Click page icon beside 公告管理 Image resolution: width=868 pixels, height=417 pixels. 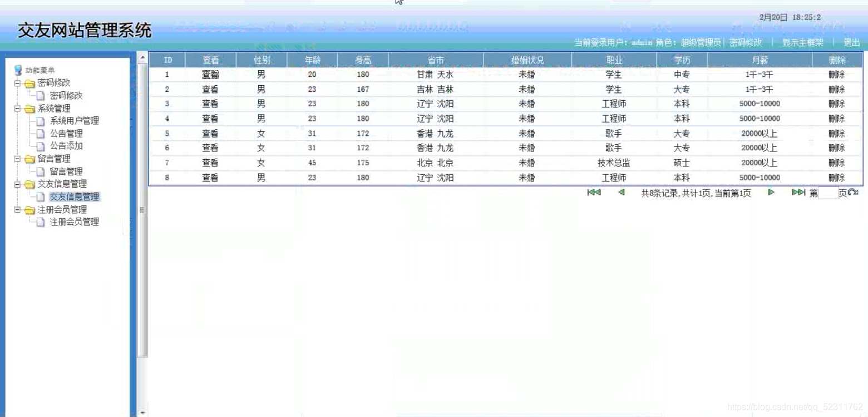pyautogui.click(x=40, y=134)
